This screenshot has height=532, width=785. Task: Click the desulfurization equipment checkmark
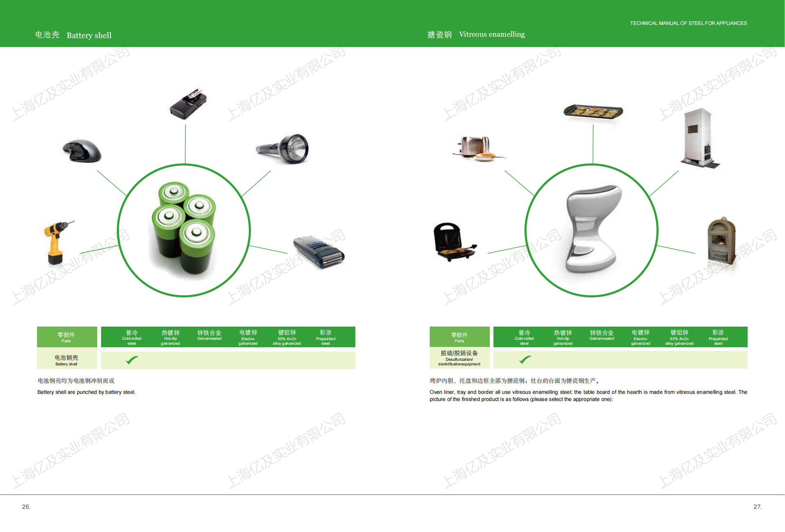pos(525,360)
